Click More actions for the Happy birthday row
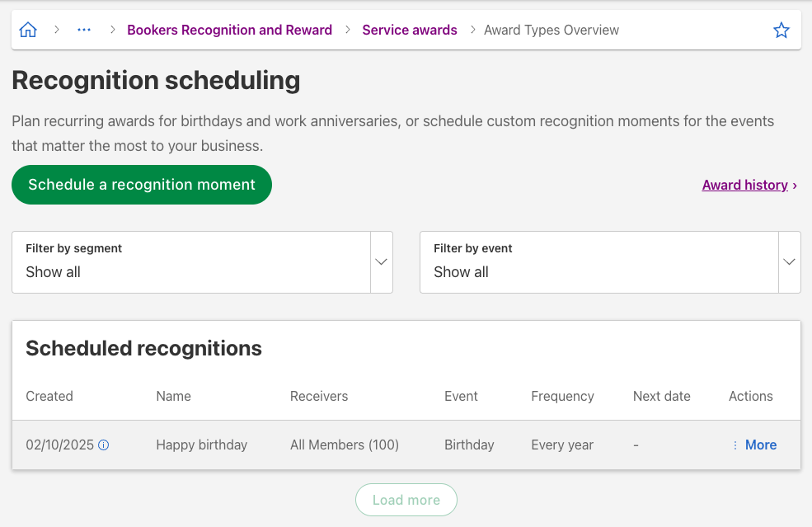This screenshot has width=812, height=527. [x=760, y=445]
